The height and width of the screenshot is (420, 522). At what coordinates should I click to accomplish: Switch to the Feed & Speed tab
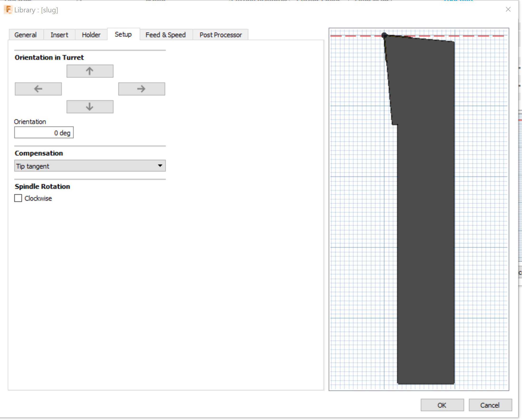(165, 35)
